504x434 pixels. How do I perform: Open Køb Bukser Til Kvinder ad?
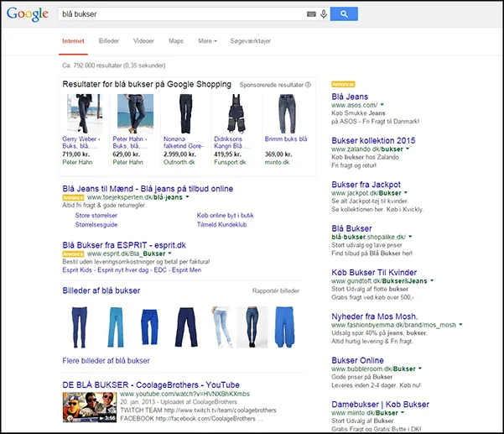[x=374, y=273]
